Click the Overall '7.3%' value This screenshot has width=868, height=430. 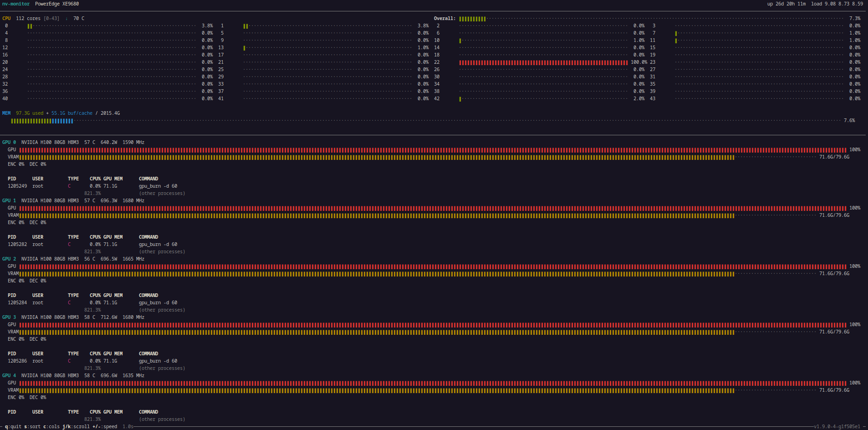point(855,19)
